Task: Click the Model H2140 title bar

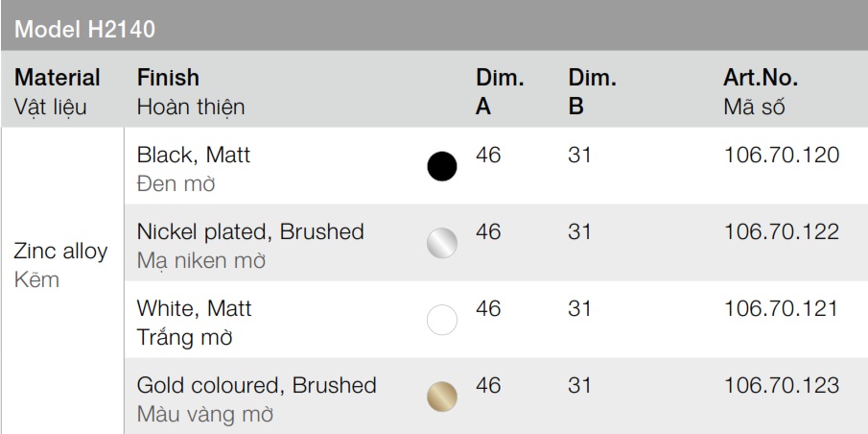Action: tap(86, 27)
